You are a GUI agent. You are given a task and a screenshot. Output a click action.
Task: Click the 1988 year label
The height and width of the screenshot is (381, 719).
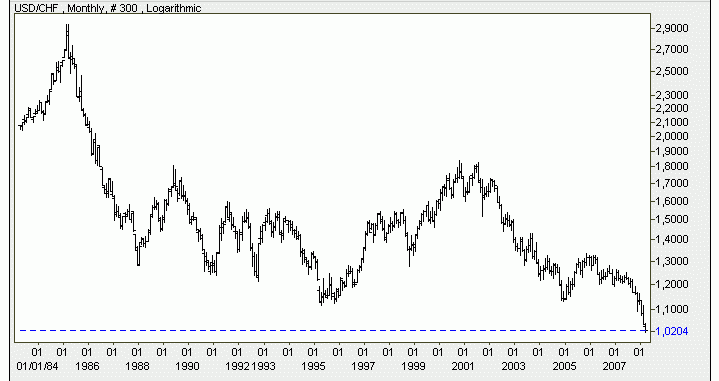tap(137, 366)
